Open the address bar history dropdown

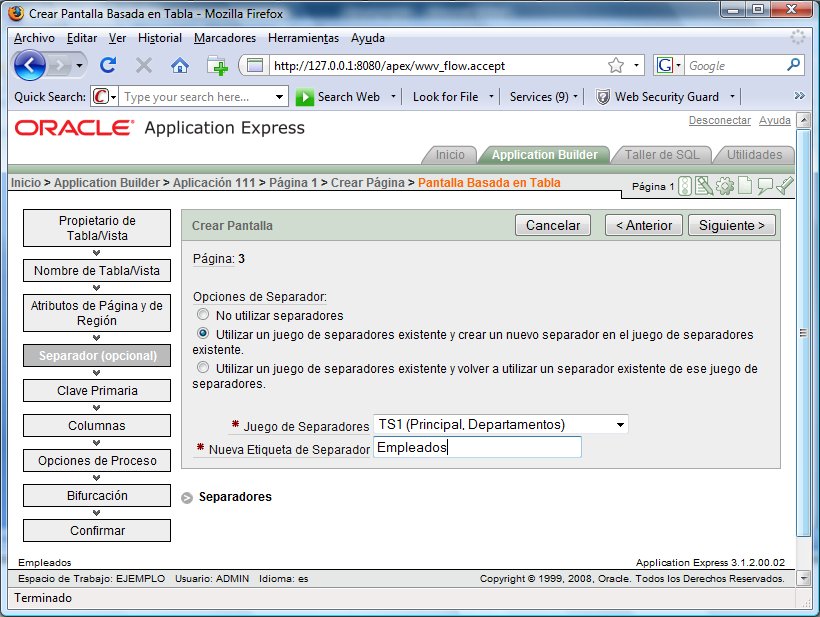click(636, 65)
